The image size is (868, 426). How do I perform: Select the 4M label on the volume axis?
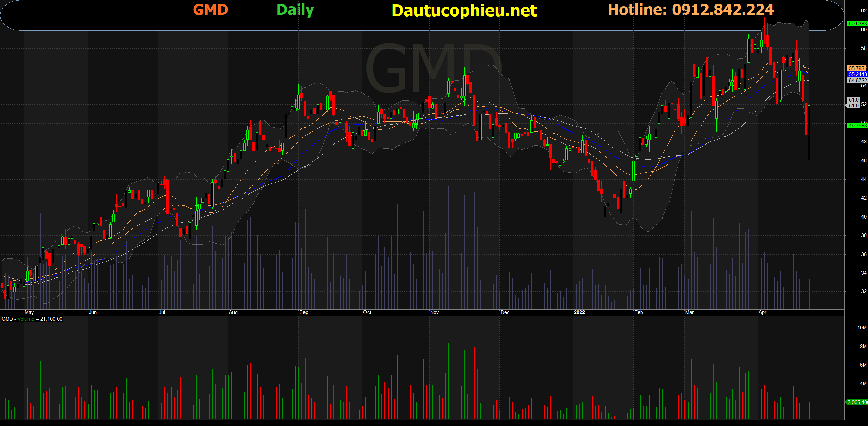tap(863, 384)
